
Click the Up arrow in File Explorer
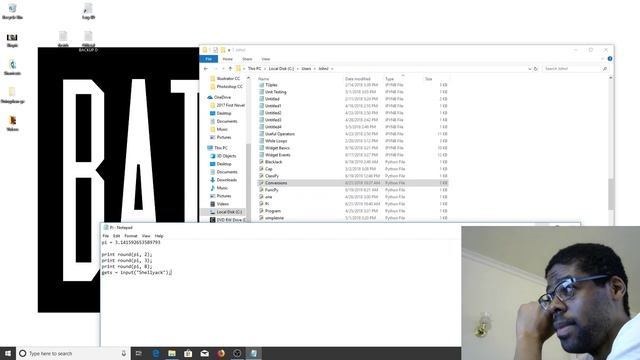pos(230,69)
